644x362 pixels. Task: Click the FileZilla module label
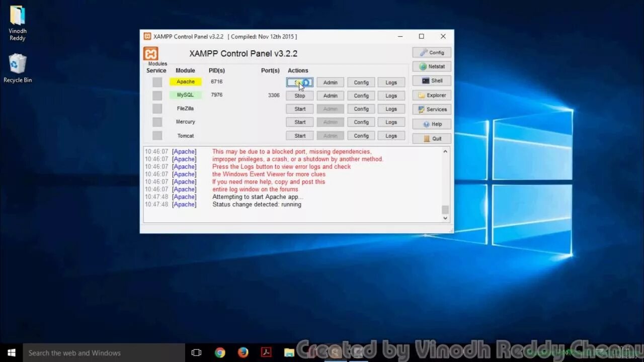(x=185, y=109)
